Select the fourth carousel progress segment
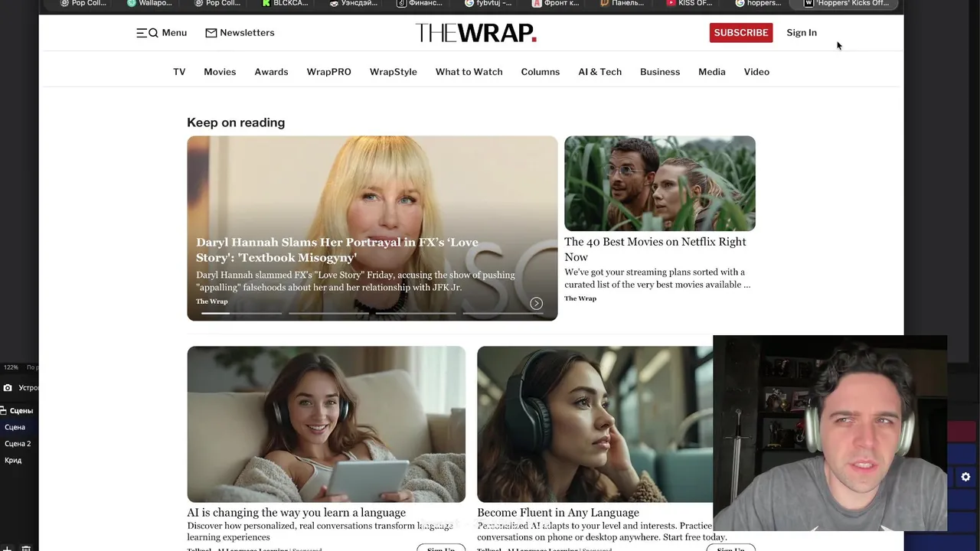 (503, 313)
